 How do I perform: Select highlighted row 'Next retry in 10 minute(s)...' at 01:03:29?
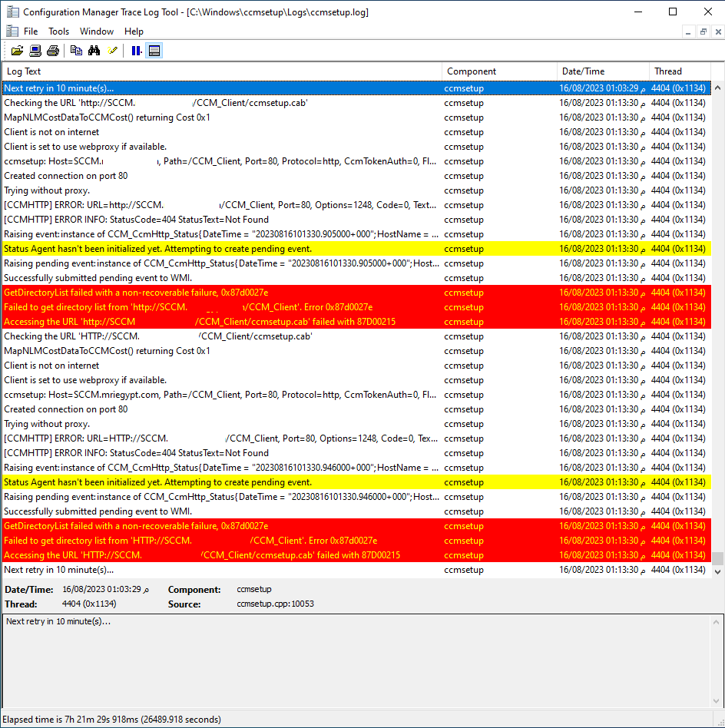pos(356,88)
